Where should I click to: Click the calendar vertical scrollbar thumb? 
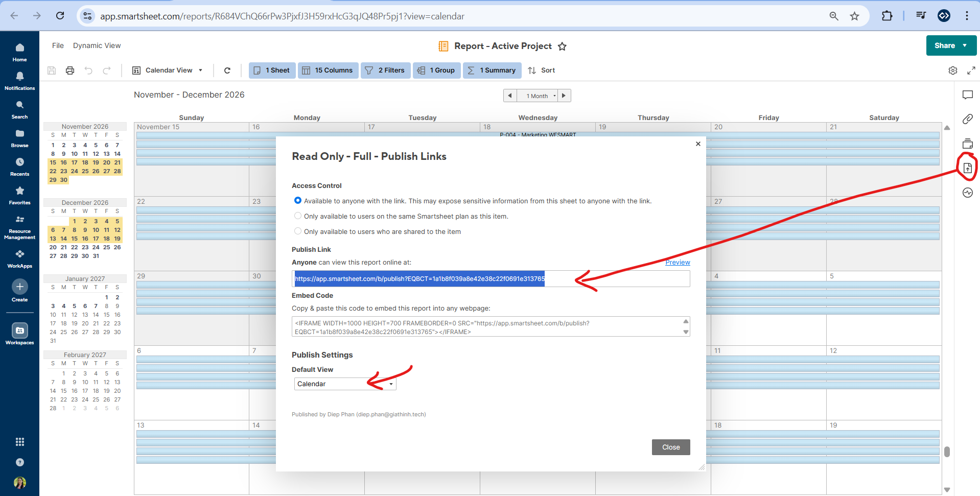point(947,452)
